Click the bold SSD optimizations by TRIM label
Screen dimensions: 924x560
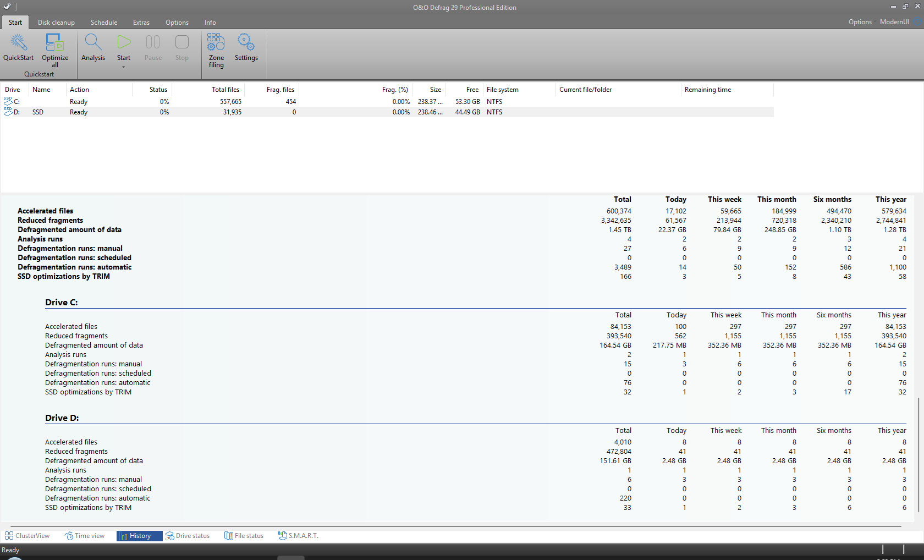(64, 277)
